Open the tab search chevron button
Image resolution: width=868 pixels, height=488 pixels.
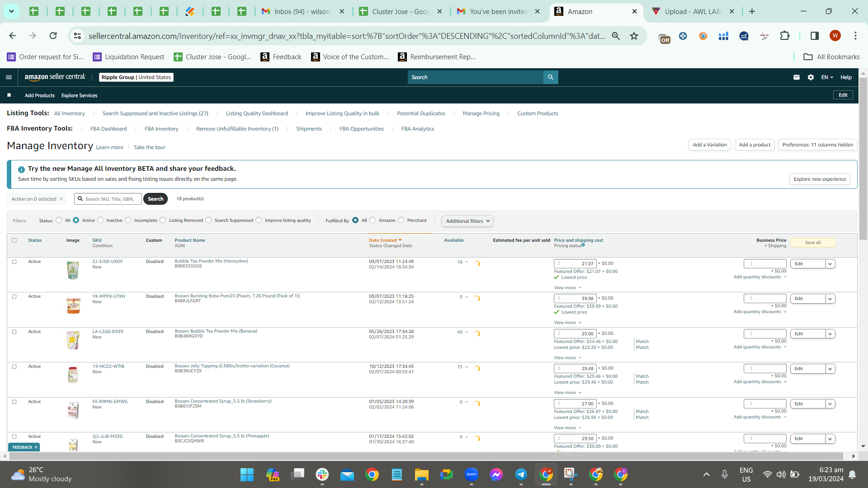click(11, 11)
